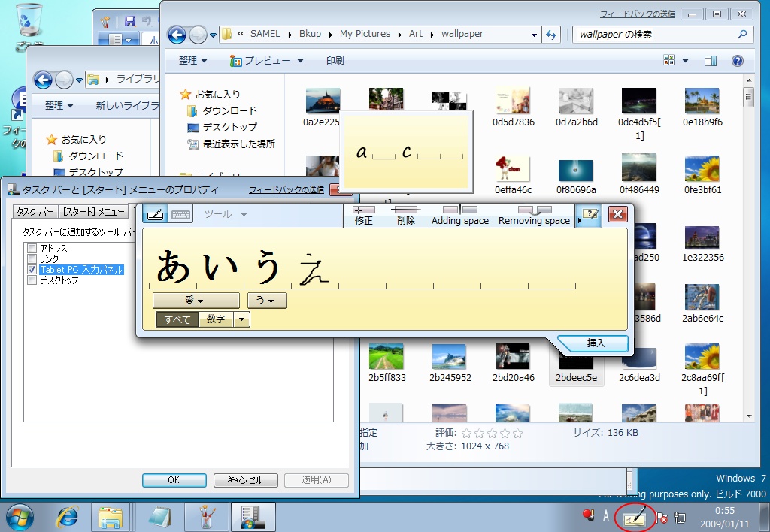Go back in the ライブラリ Explorer window
This screenshot has width=770, height=532.
click(43, 80)
